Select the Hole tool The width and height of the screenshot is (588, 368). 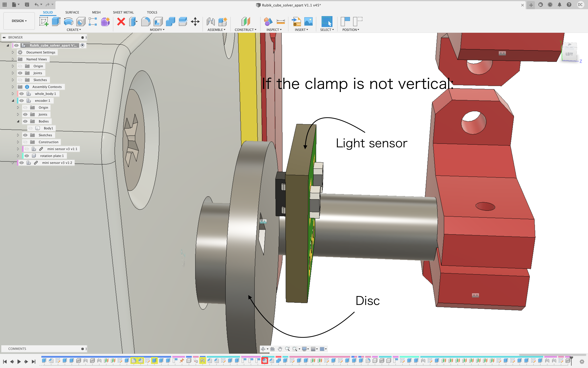81,21
